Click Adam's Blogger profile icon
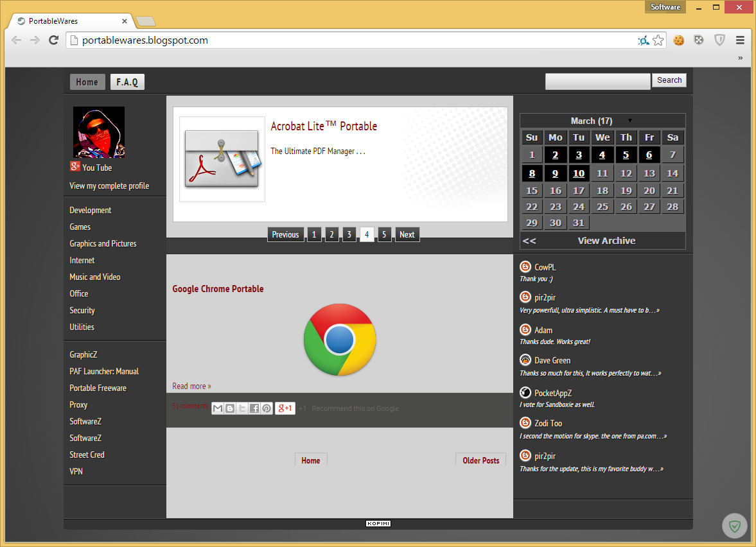 tap(525, 329)
